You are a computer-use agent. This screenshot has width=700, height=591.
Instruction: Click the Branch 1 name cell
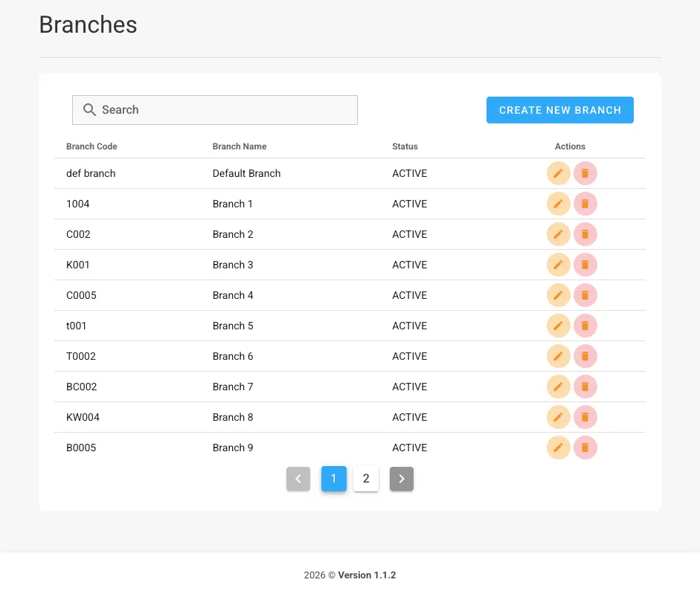[233, 204]
